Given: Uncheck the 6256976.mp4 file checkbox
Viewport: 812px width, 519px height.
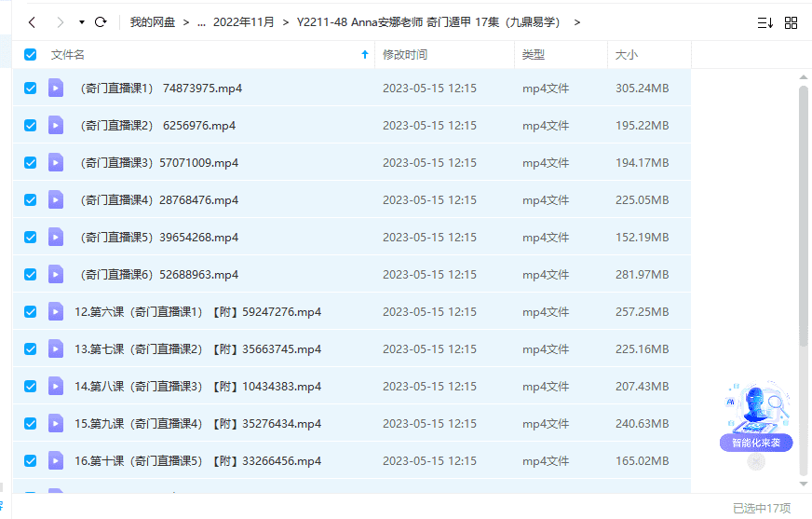Looking at the screenshot, I should tap(31, 126).
